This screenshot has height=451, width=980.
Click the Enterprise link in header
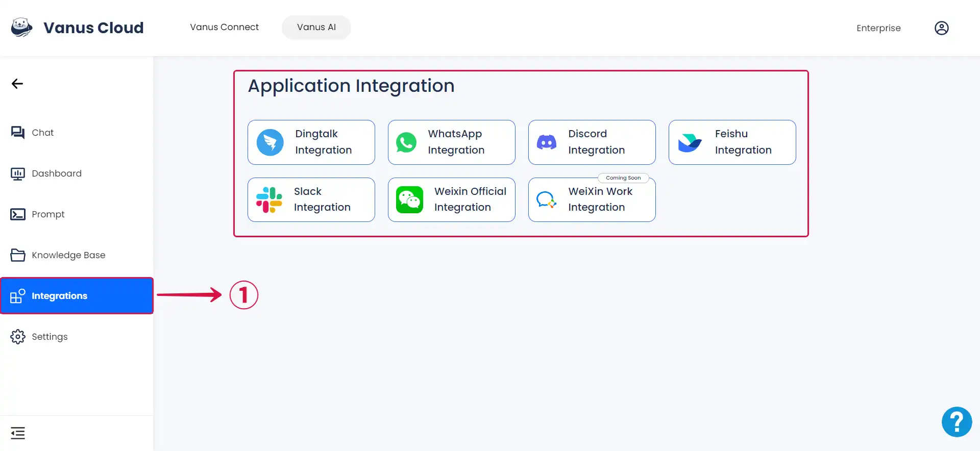pos(878,28)
